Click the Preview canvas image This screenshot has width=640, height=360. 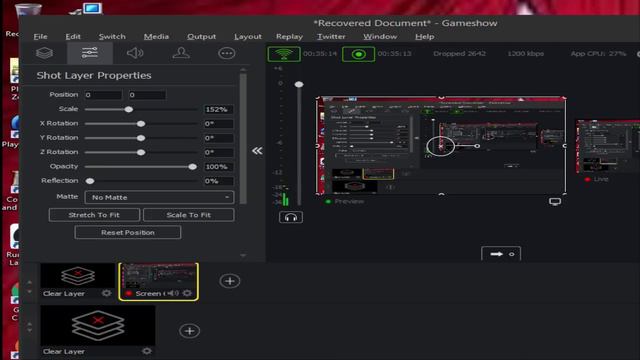[x=441, y=145]
